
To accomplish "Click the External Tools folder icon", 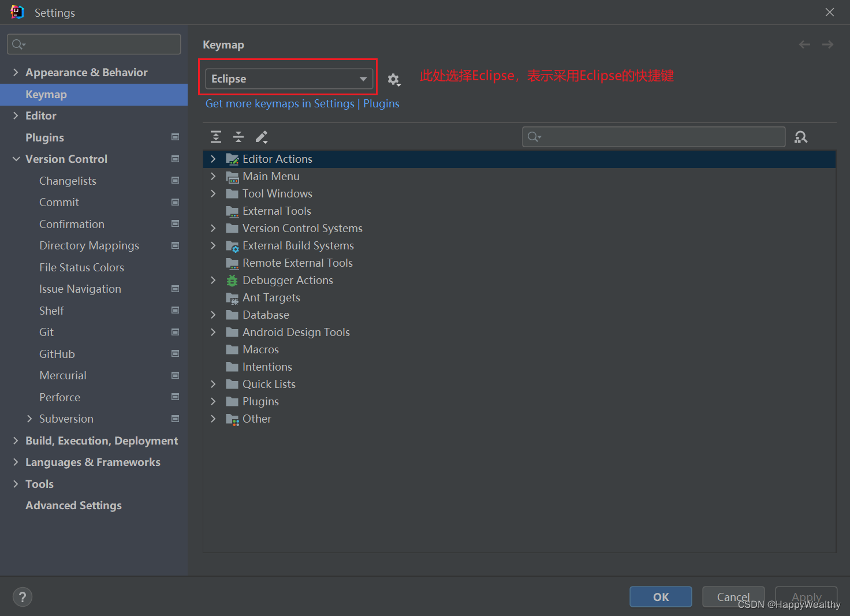I will [x=232, y=211].
